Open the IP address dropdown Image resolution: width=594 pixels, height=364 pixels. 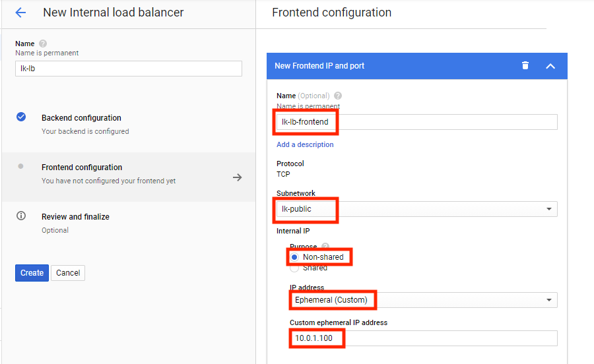(x=423, y=300)
